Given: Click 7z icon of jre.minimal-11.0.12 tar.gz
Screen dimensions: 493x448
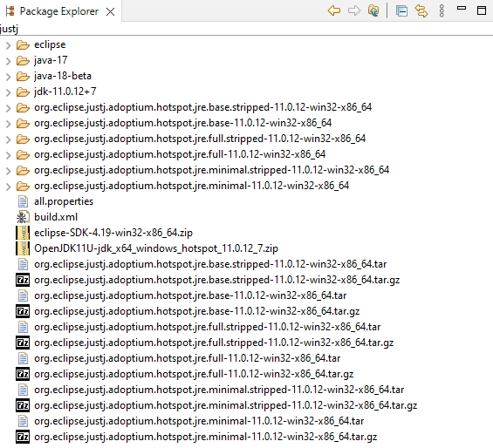Looking at the screenshot, I should [x=23, y=437].
